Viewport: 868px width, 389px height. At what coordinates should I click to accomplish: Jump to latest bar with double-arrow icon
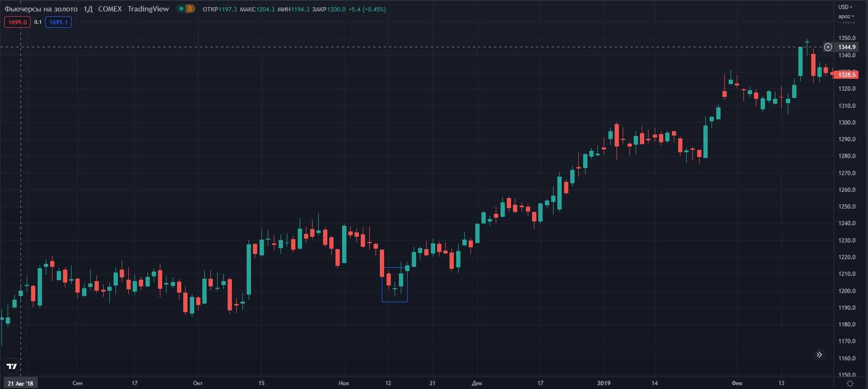tap(819, 355)
